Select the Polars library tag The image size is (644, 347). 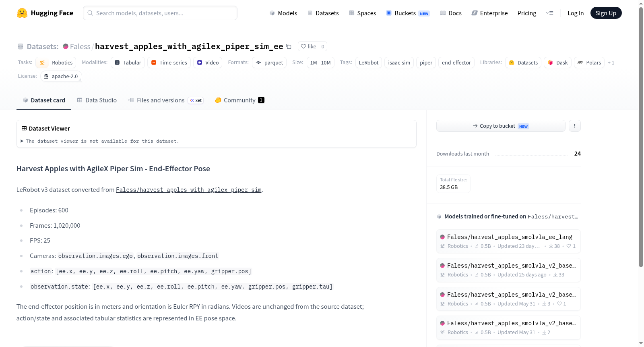589,62
